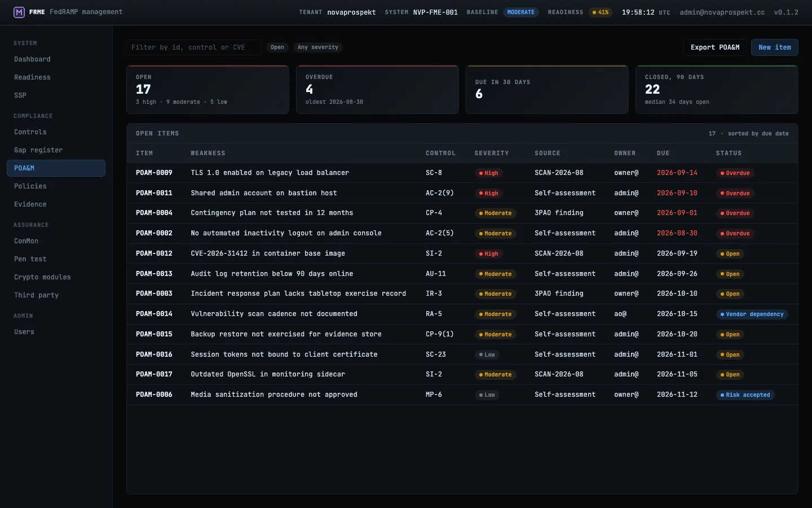This screenshot has height=508, width=812.
Task: Open the Pen test page
Action: pyautogui.click(x=56, y=259)
